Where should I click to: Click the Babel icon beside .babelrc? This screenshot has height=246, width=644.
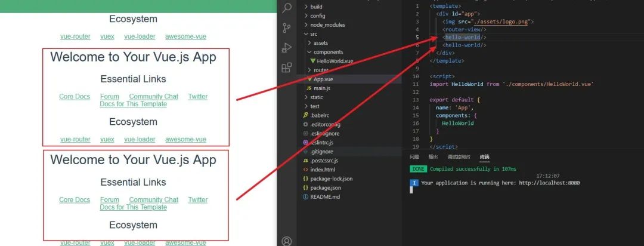(305, 115)
